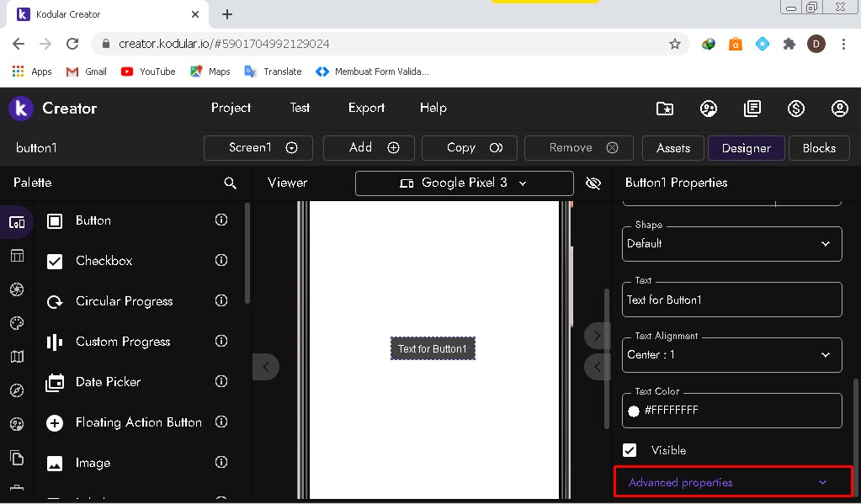Change device using Google Pixel 3 selector

pos(464,183)
